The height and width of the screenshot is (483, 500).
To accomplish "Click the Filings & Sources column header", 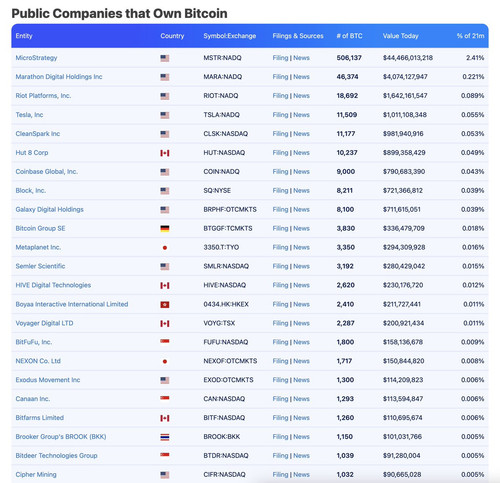I will tap(298, 36).
